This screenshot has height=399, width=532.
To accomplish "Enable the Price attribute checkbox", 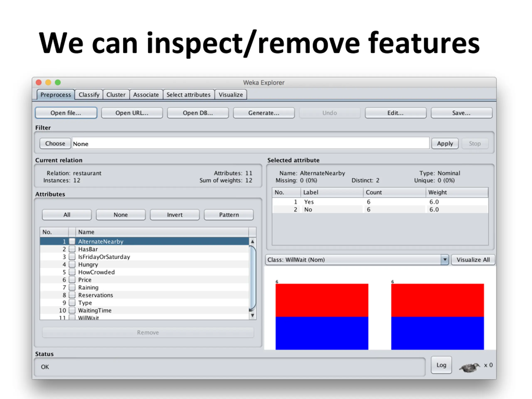I will tap(72, 280).
